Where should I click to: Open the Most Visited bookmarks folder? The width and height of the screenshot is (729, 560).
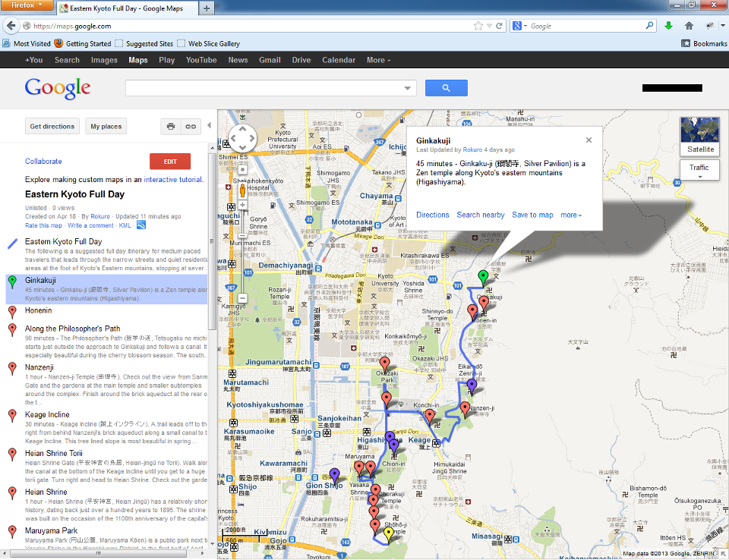click(x=27, y=43)
